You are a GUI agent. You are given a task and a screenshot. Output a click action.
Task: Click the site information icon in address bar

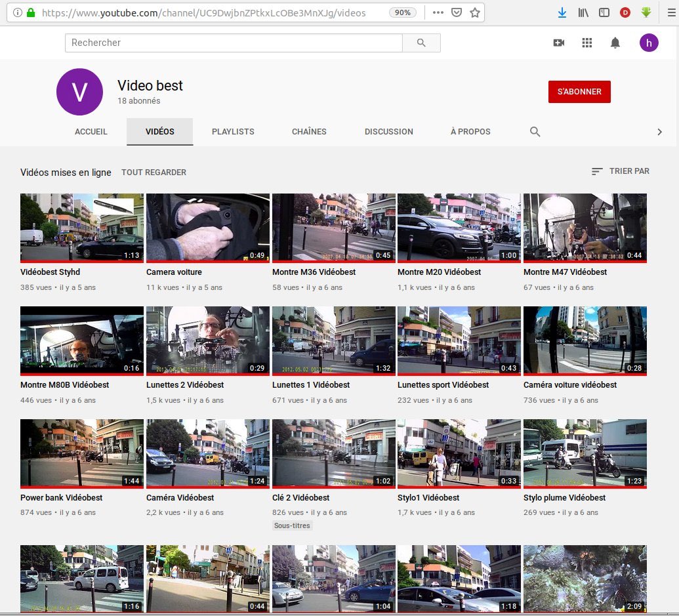(x=17, y=12)
